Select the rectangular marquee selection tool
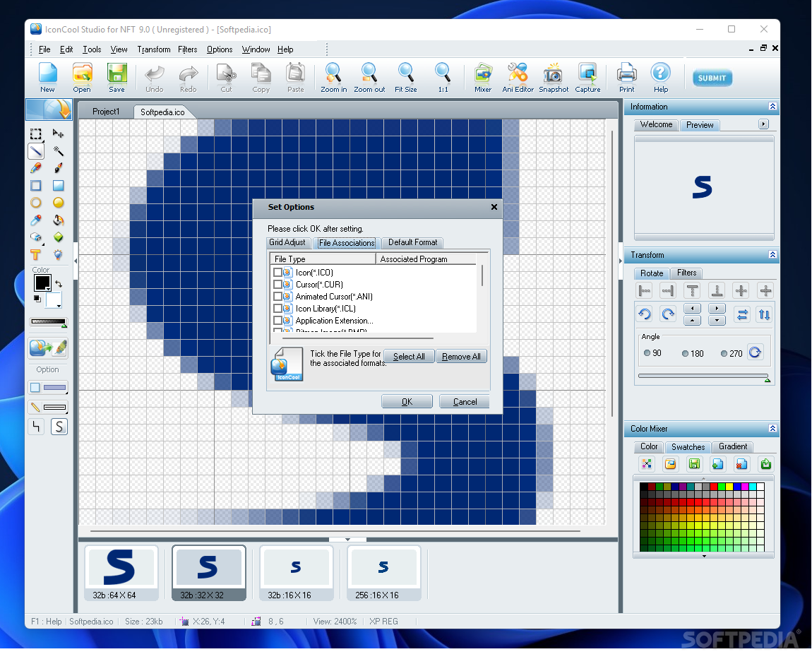The width and height of the screenshot is (812, 659). pos(36,134)
